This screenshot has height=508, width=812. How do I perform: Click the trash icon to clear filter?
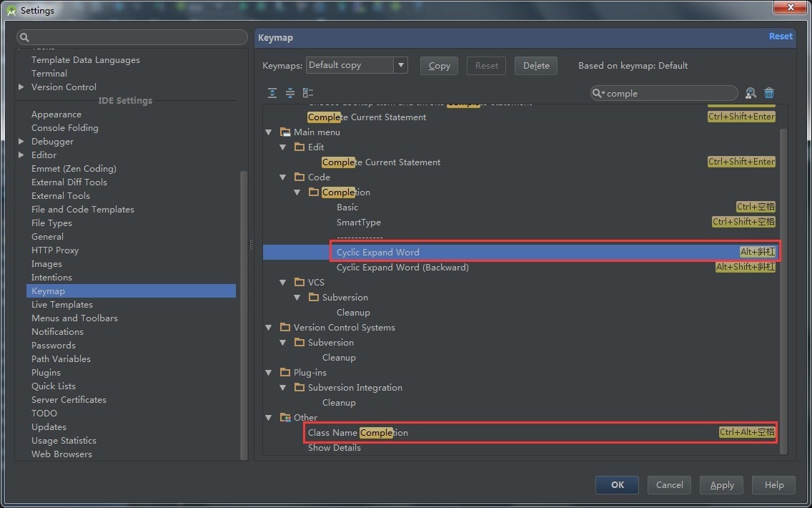click(769, 93)
